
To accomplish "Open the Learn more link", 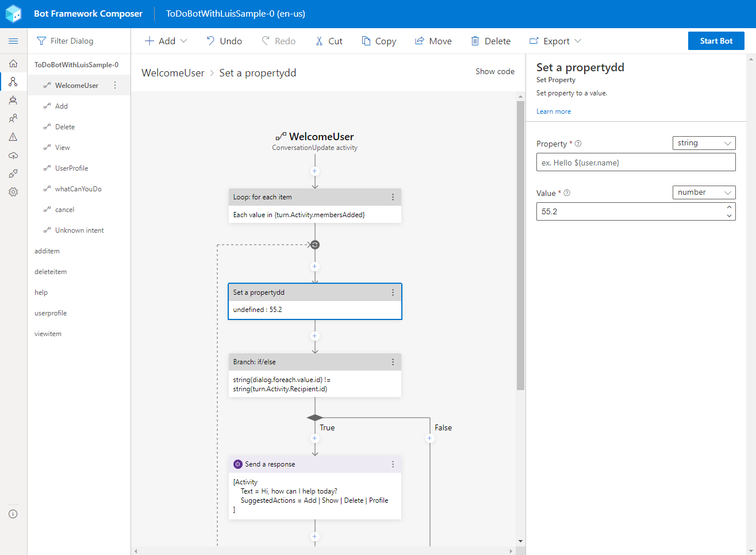I will click(x=554, y=111).
